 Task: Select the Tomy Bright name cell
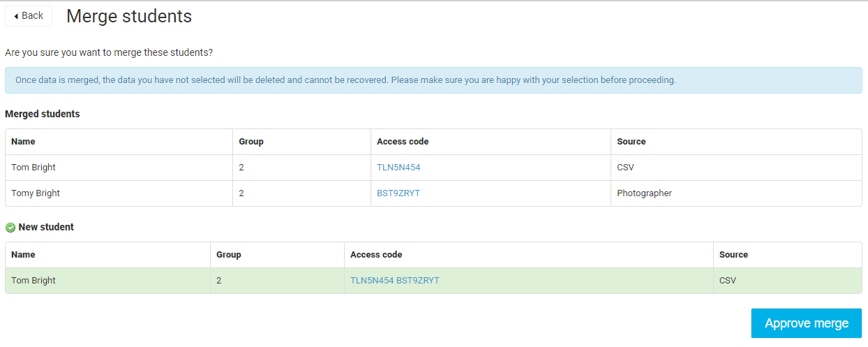(119, 193)
